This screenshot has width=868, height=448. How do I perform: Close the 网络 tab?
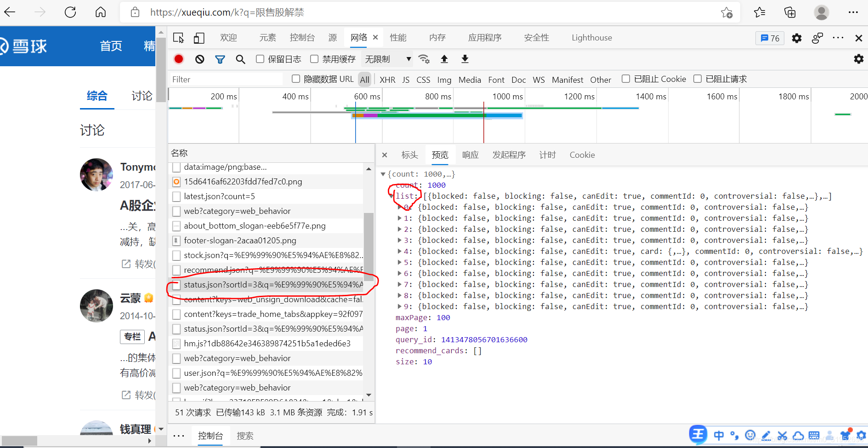[375, 37]
